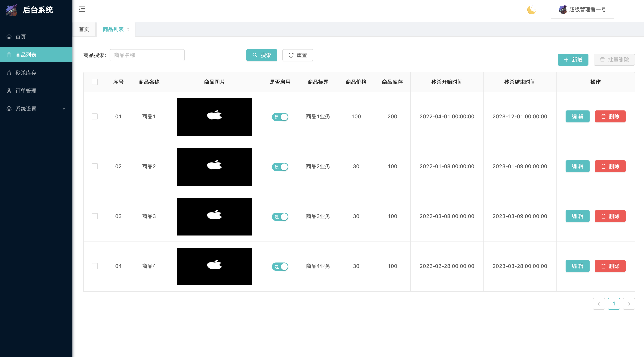Click the 搜索 button

point(262,55)
